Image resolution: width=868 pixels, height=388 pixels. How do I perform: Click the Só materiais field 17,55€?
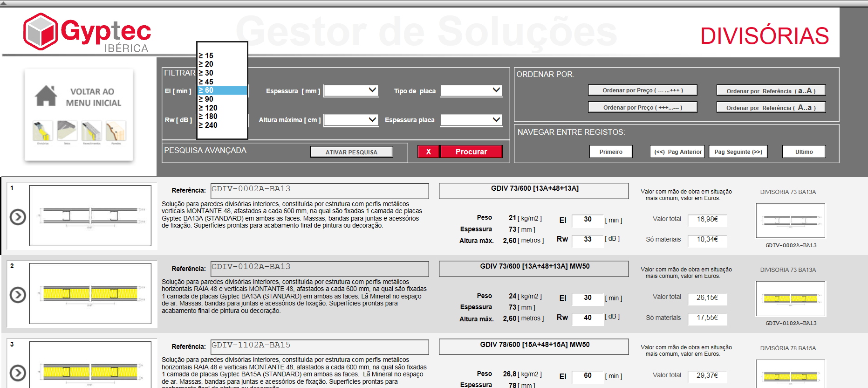coord(707,319)
